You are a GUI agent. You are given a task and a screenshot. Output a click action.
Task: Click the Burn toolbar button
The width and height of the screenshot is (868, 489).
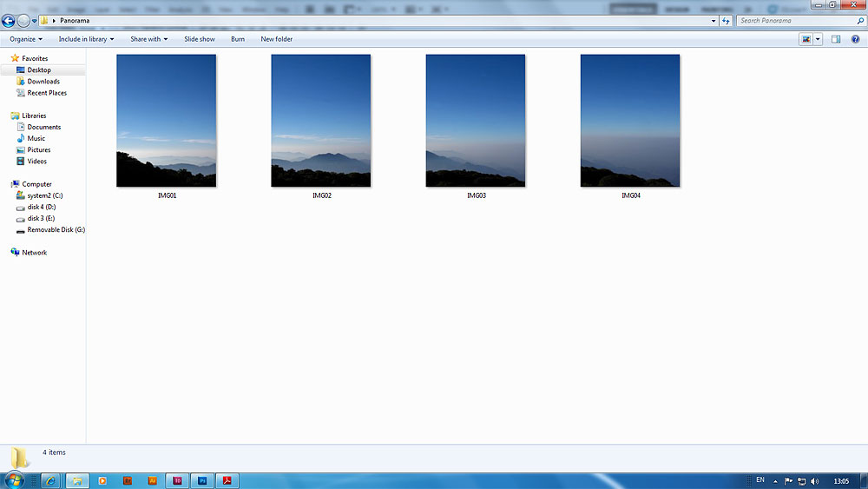[238, 39]
